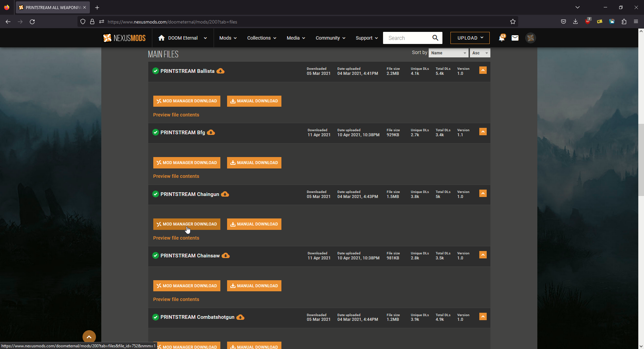Collapse the PRINTSTREAM Combatshotgun file entry

pos(483,316)
